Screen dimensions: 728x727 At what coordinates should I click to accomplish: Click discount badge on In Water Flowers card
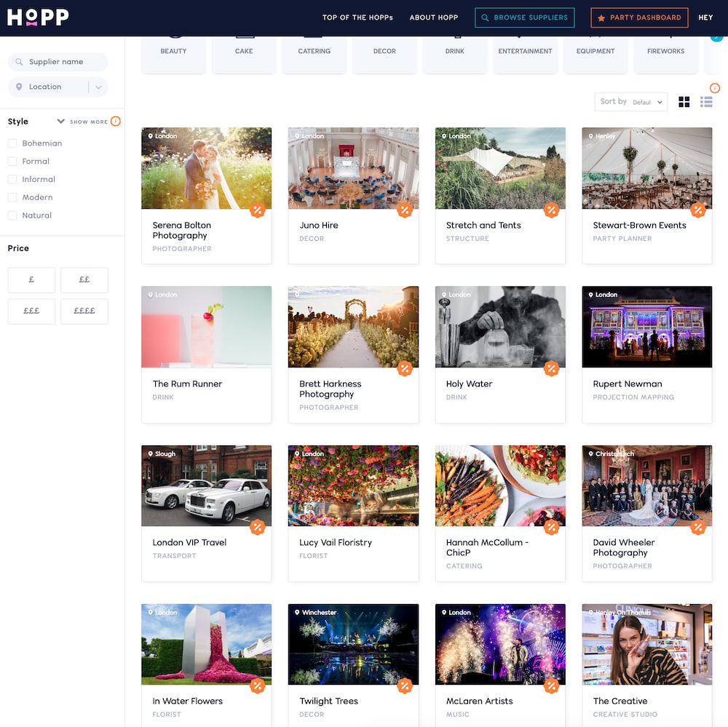click(257, 686)
